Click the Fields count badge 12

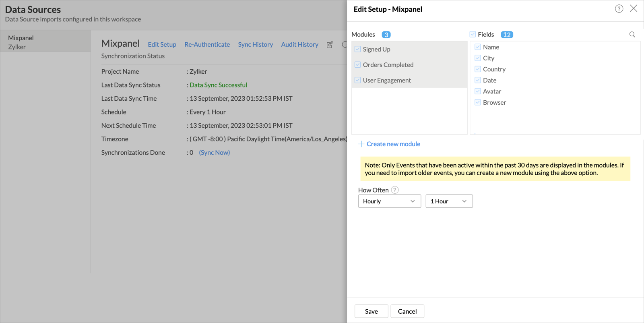(507, 35)
